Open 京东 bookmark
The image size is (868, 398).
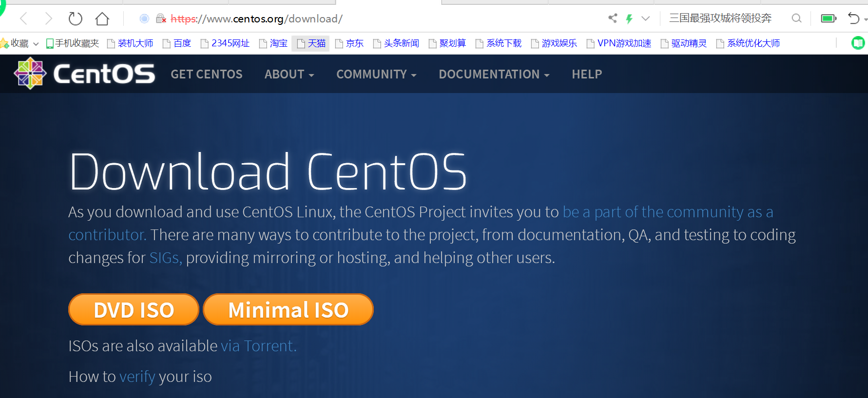pos(349,43)
